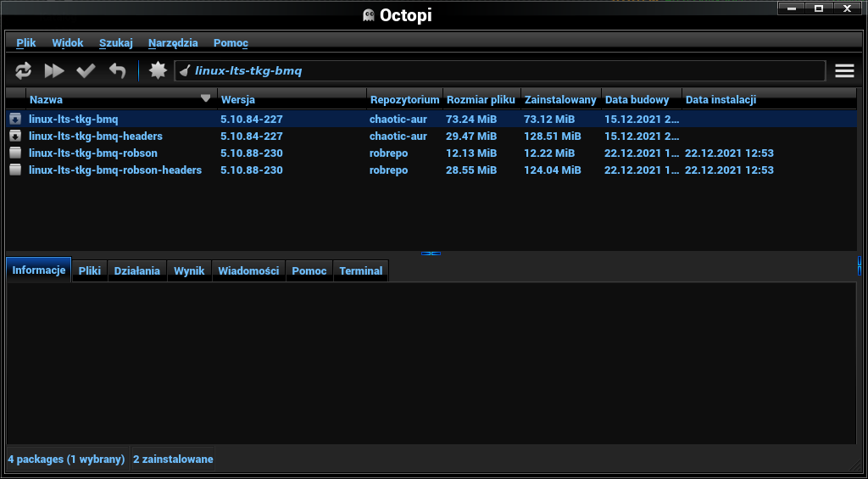868x479 pixels.
Task: Switch to the Wiadomości tab
Action: (248, 270)
